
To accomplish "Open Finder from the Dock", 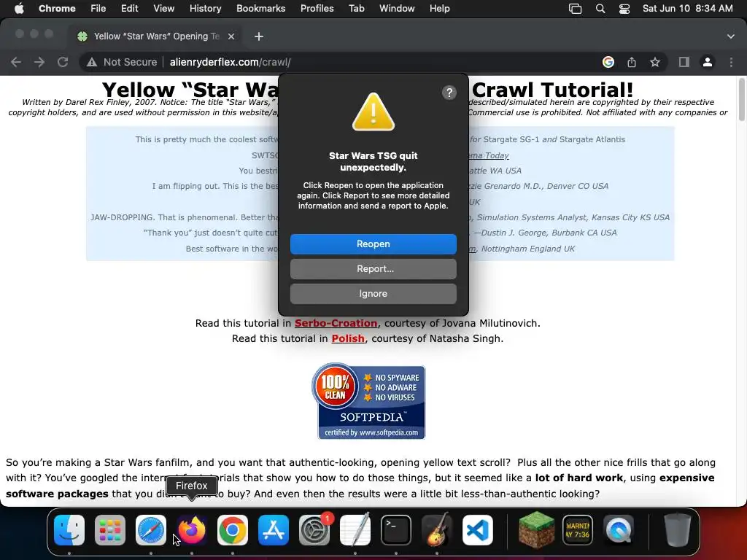I will point(69,530).
